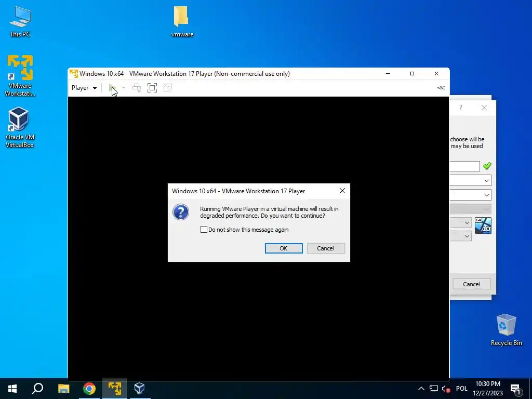Click the help question mark in background dialog
532x399 pixels.
point(461,108)
